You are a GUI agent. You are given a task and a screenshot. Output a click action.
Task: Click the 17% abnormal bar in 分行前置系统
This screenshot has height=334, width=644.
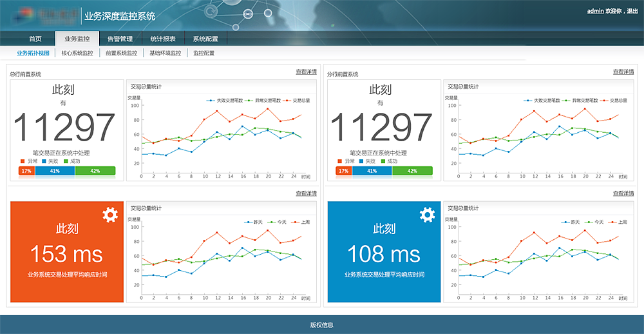coord(344,171)
